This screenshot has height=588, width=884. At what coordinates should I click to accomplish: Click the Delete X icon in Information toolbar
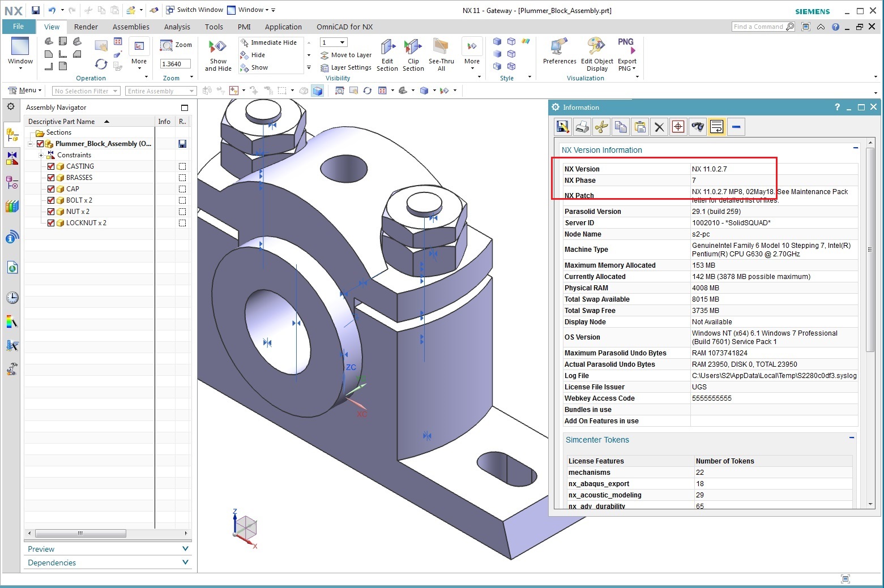tap(659, 127)
